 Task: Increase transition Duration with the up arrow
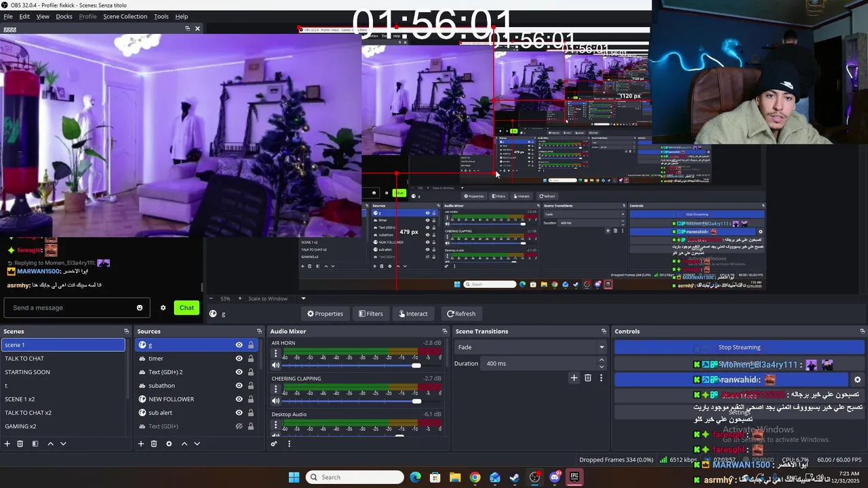click(601, 361)
